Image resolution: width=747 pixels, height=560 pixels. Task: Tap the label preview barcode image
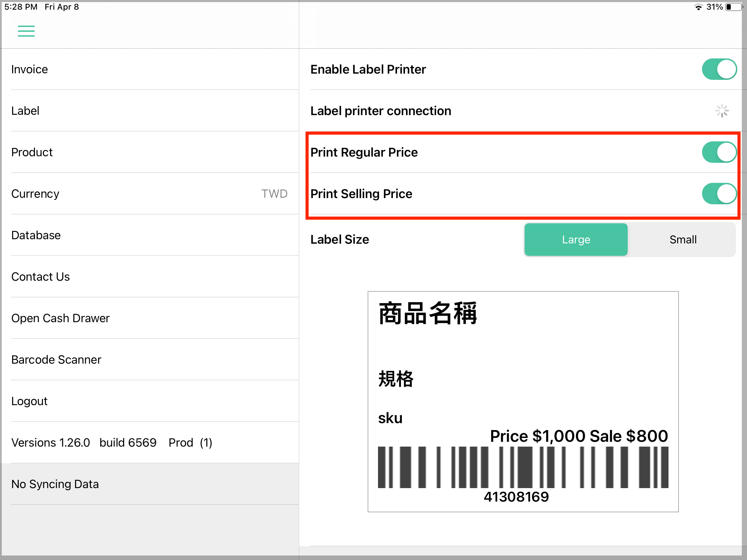[523, 467]
